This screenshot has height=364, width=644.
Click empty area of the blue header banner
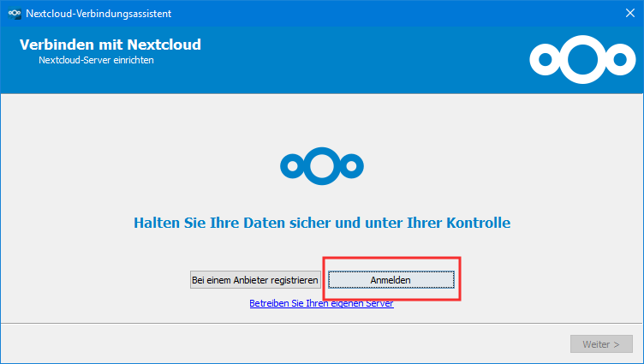[343, 60]
